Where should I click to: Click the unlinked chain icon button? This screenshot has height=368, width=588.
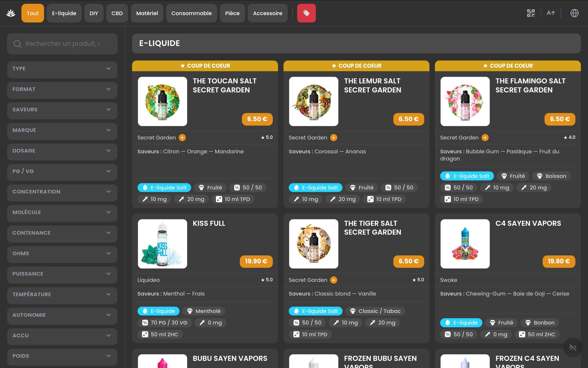tap(573, 347)
